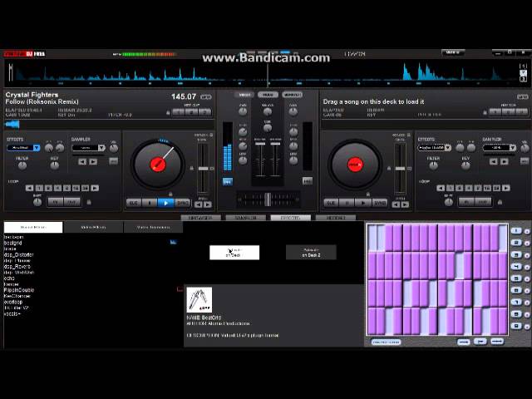Click CUE on the right deck
532x399 pixels.
click(x=331, y=203)
